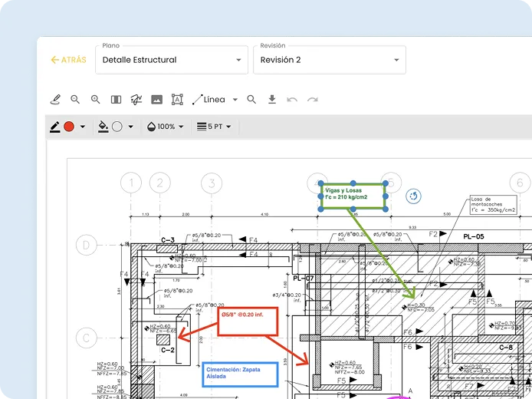Expand the stroke color dropdown arrow

[83, 127]
